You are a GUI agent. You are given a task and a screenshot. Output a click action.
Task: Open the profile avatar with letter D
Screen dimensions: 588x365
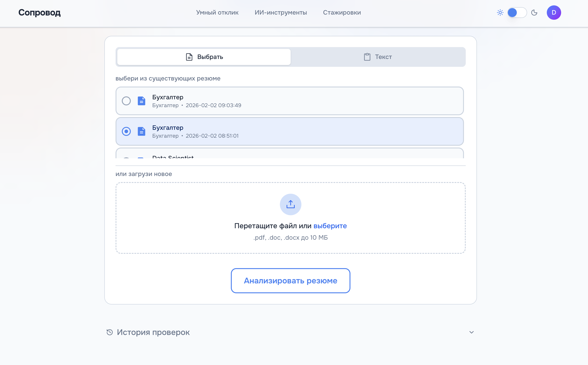pyautogui.click(x=554, y=12)
